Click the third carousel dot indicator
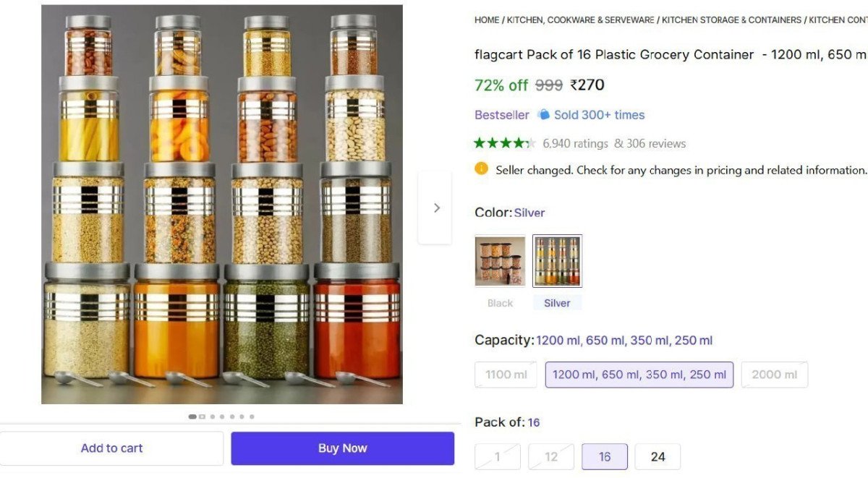Screen dimensions: 868x478 coord(213,417)
